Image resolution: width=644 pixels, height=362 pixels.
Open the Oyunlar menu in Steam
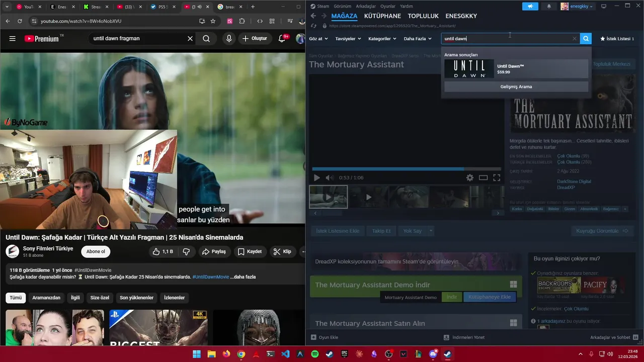[x=388, y=6]
